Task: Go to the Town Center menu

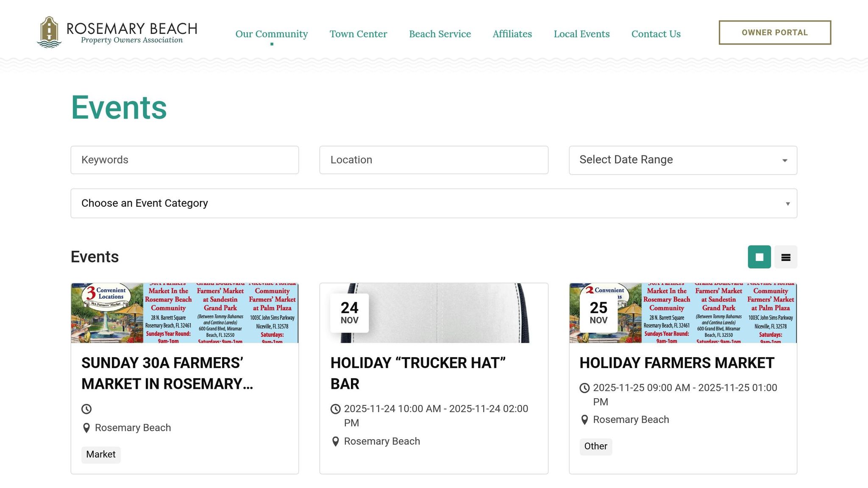Action: click(358, 34)
